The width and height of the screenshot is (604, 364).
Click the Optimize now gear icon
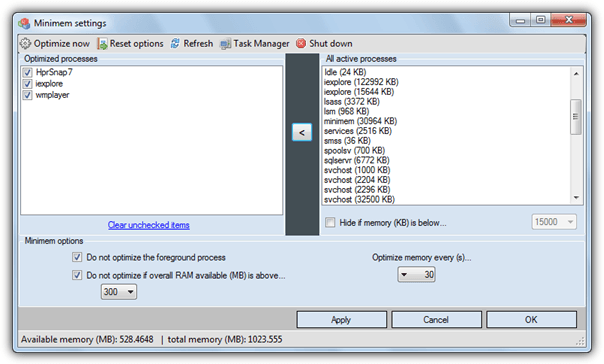(x=25, y=44)
